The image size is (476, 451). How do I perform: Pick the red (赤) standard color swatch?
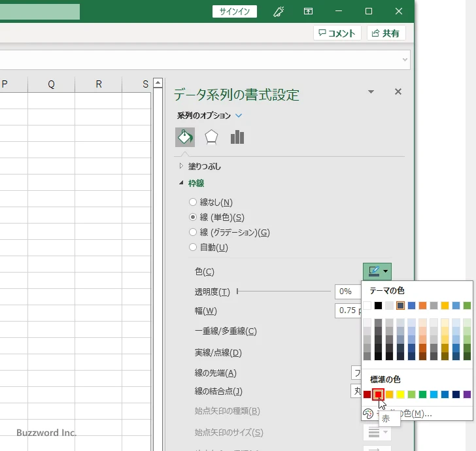pyautogui.click(x=378, y=394)
